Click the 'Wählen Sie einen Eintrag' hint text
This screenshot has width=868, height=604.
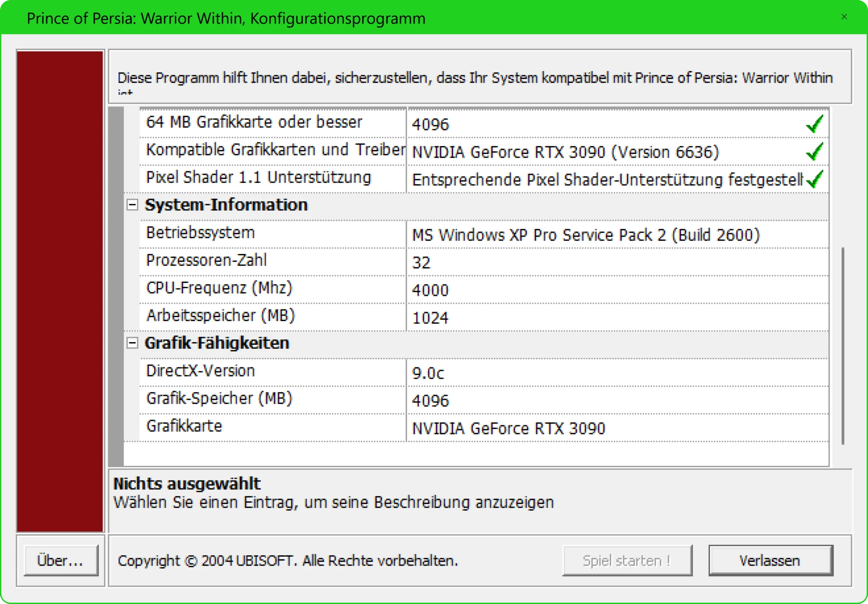pyautogui.click(x=334, y=503)
